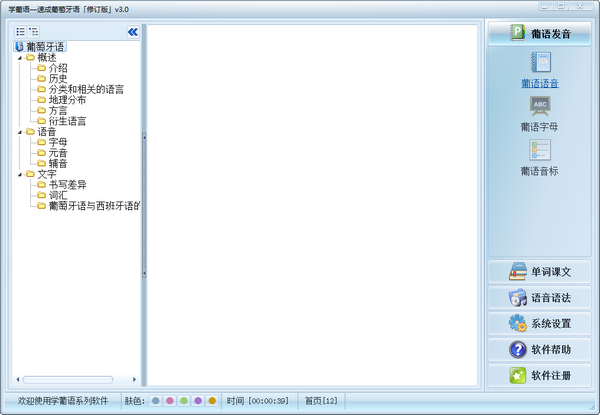600x415 pixels.
Task: Click the folder icon beside 历史
Action: pos(41,78)
